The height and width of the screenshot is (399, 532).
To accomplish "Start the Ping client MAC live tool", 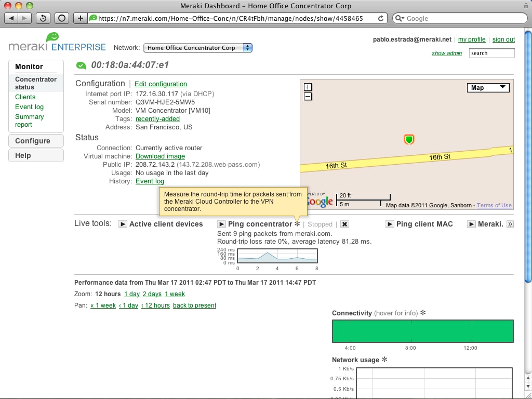I will pos(390,224).
